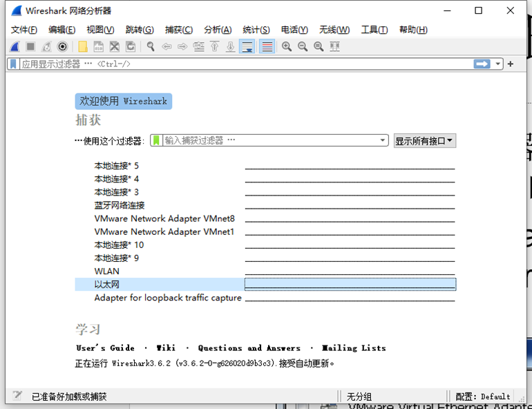The width and height of the screenshot is (532, 409).
Task: Start capturing packets with the shark fin icon
Action: point(15,46)
